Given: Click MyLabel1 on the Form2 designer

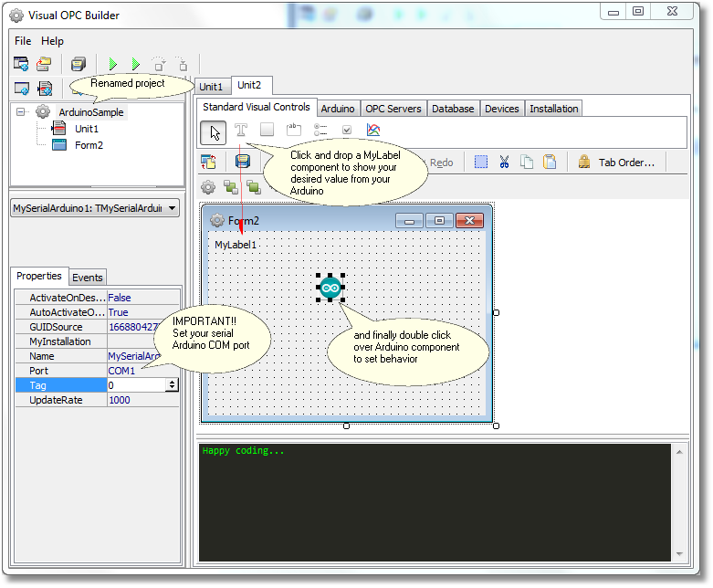Looking at the screenshot, I should click(x=236, y=245).
